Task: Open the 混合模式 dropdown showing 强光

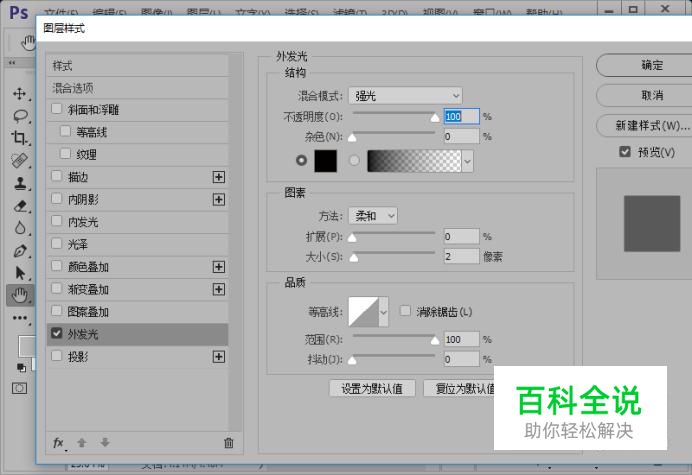Action: click(x=405, y=95)
